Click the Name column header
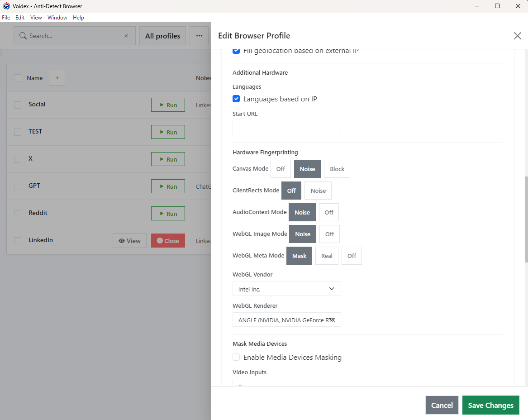Viewport: 528px width, 420px height. (x=35, y=78)
